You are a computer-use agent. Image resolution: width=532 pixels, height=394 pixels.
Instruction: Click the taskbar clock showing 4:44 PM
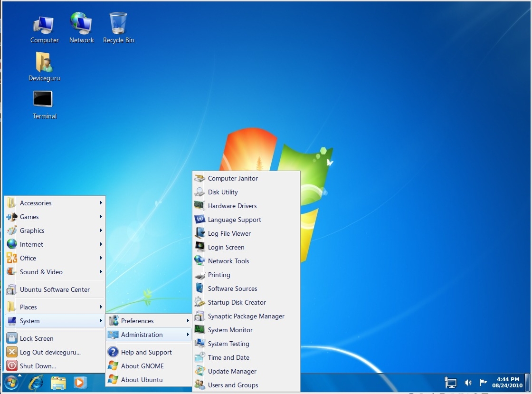(508, 383)
